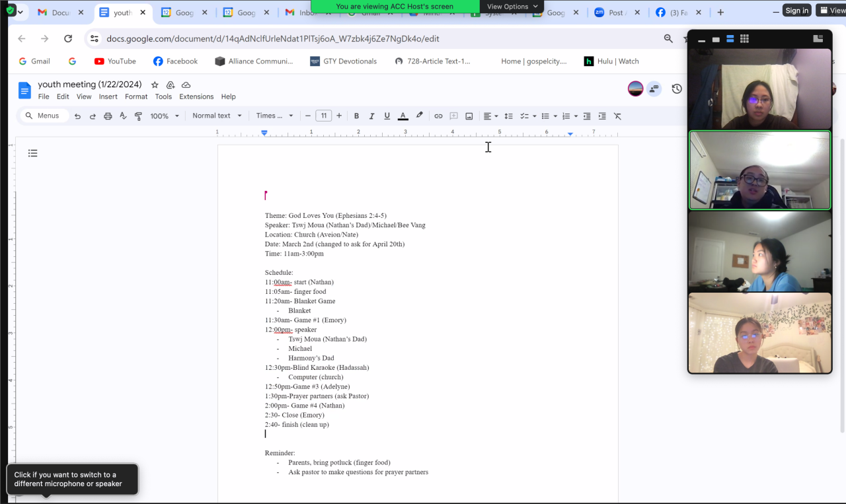Open the Google Docs home icon
Screen dimensions: 846x504
pyautogui.click(x=24, y=90)
